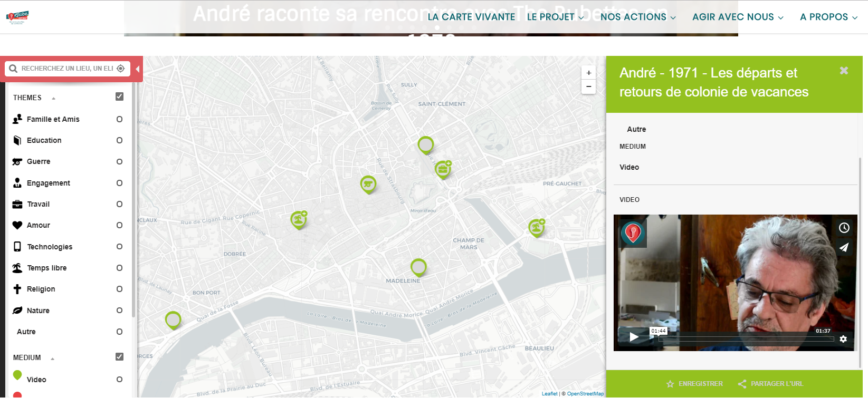Toggle the THEMES checkbox
The image size is (868, 407).
(119, 96)
